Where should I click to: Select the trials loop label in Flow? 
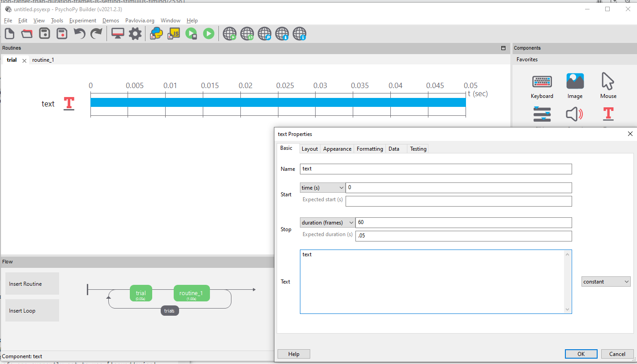pyautogui.click(x=170, y=311)
